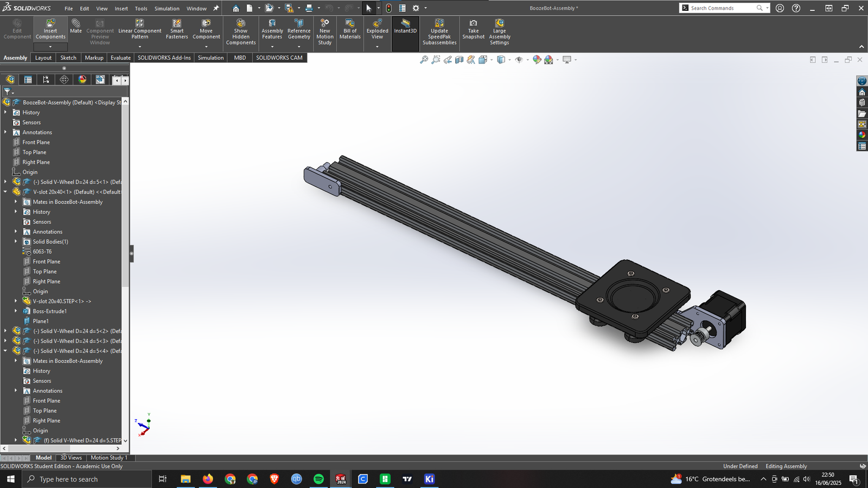
Task: Toggle the rebuild traffic light icon
Action: pyautogui.click(x=388, y=8)
